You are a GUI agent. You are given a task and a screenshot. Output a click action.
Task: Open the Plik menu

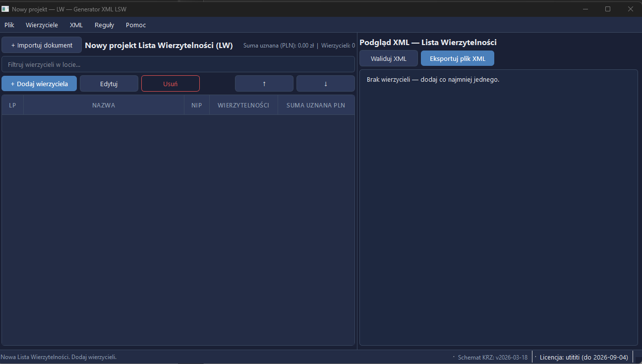pyautogui.click(x=9, y=25)
